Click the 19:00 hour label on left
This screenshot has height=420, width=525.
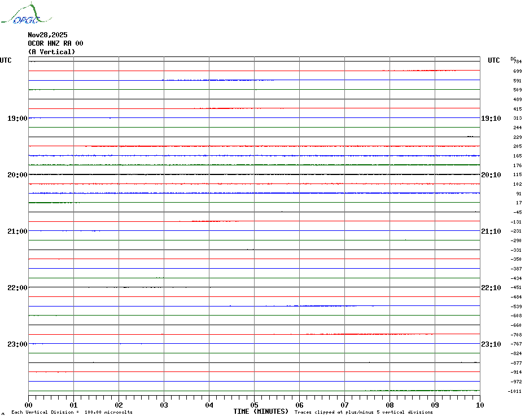click(x=17, y=119)
